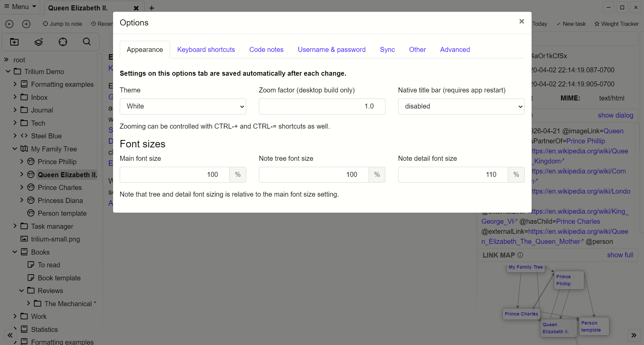Click the collapse tree layers icon
Viewport: 644px width, 345px height.
(x=39, y=42)
